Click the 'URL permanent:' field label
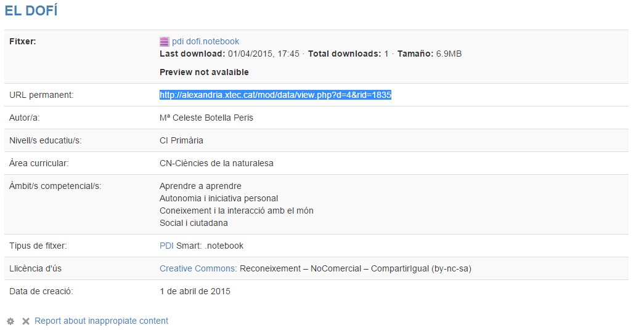 coord(41,95)
